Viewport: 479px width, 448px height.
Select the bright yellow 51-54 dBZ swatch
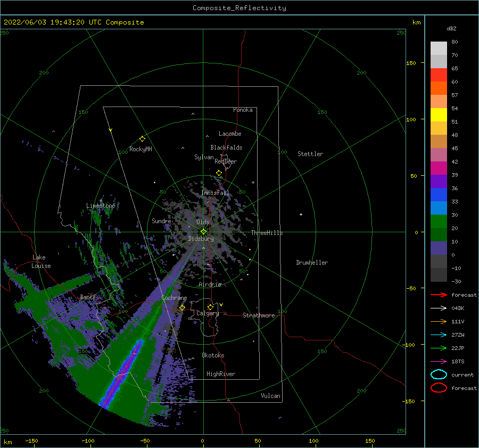click(439, 115)
